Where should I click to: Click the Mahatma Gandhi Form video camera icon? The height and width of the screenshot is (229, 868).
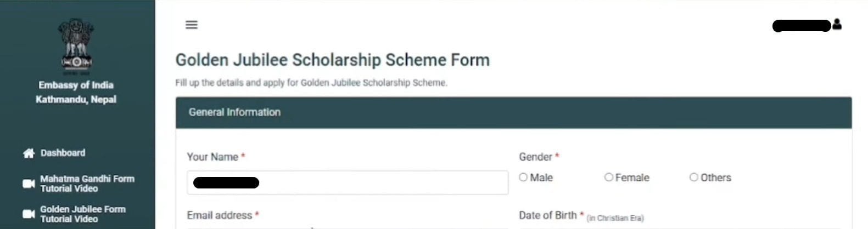click(29, 184)
